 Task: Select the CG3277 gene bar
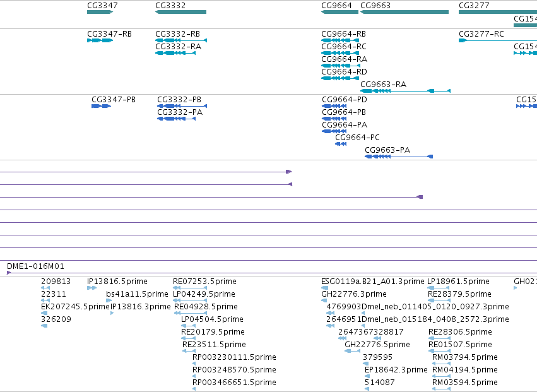[498, 12]
